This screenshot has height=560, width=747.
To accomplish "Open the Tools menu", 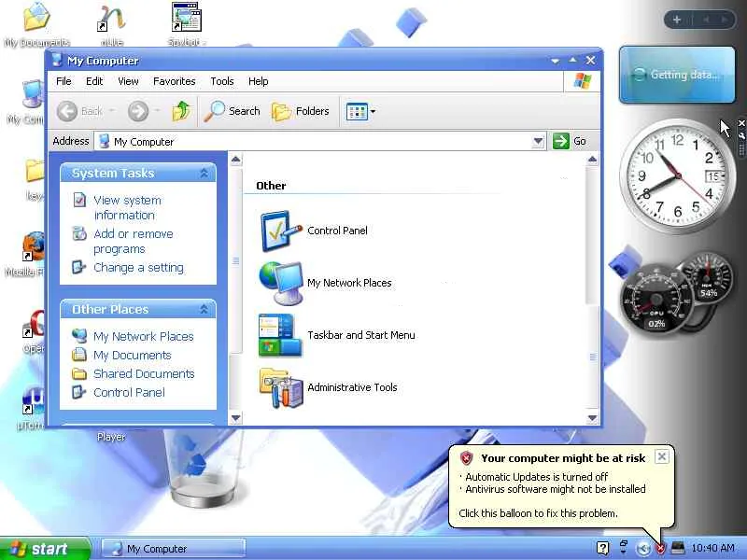I will (x=222, y=81).
